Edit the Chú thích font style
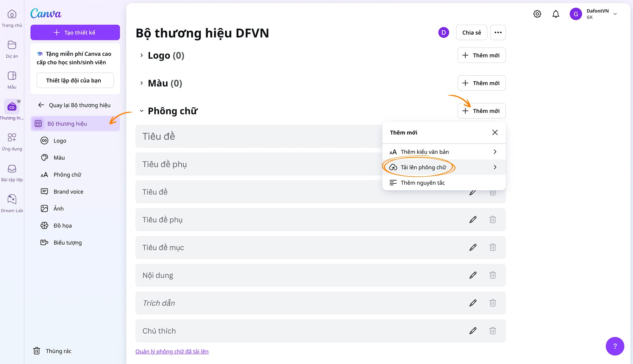 (473, 331)
